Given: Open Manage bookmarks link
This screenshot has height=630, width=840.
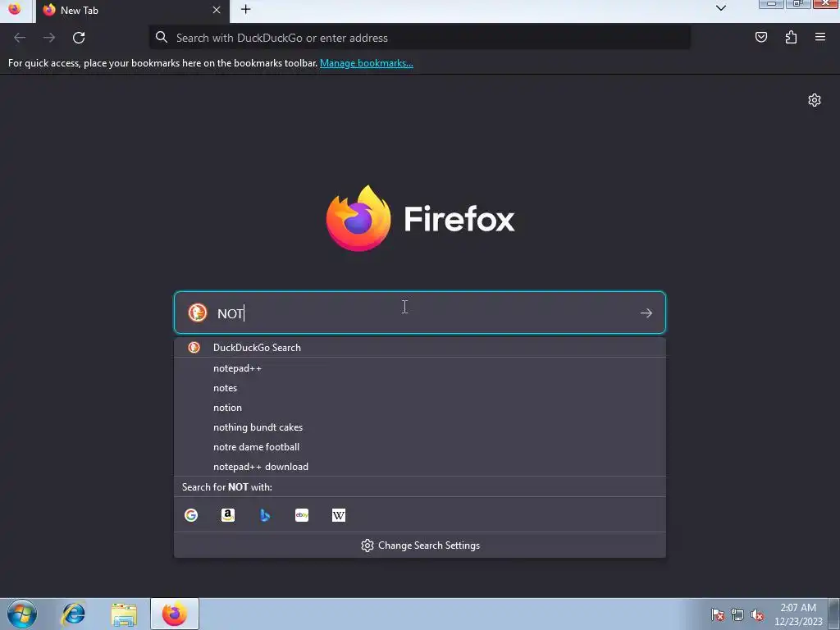Looking at the screenshot, I should (367, 63).
